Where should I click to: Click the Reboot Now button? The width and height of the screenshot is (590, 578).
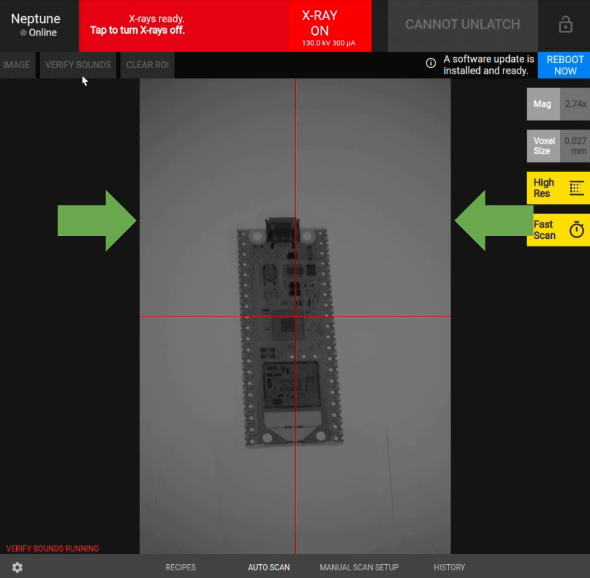564,65
